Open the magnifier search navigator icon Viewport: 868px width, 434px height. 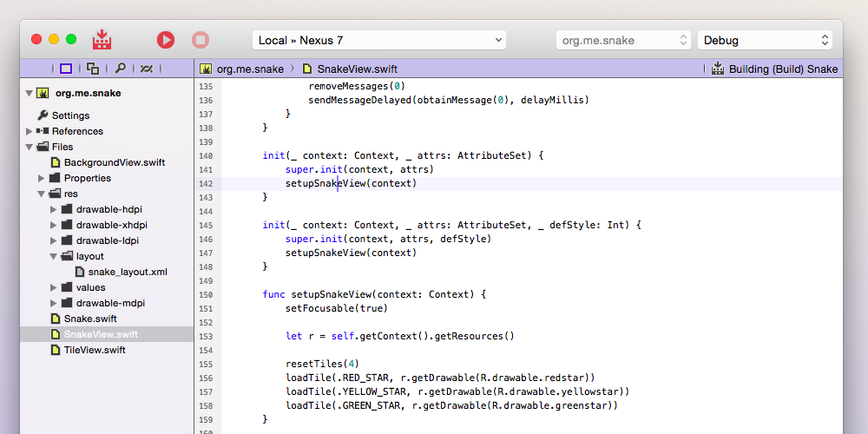[x=121, y=69]
